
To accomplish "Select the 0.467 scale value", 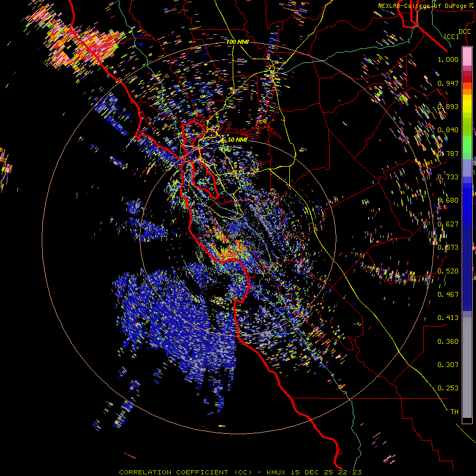I will point(448,295).
